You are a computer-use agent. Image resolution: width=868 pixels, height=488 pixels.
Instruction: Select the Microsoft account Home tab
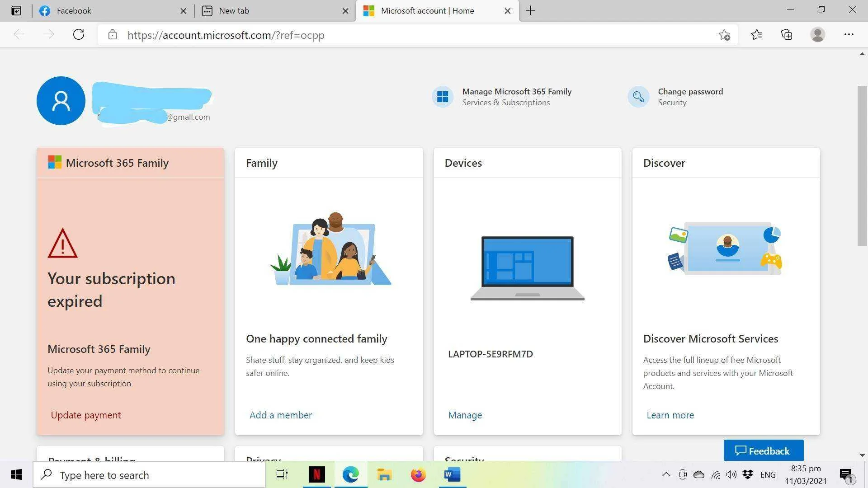[438, 11]
